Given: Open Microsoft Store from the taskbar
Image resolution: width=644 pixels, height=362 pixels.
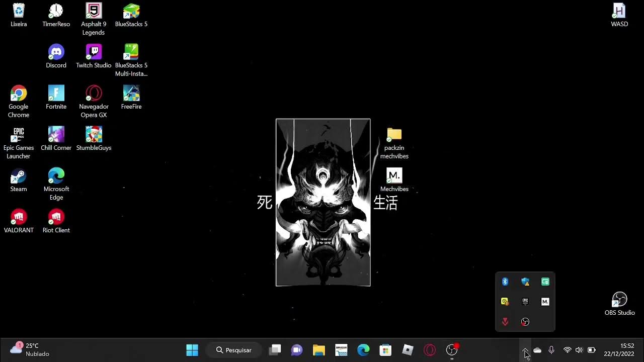Looking at the screenshot, I should click(385, 350).
